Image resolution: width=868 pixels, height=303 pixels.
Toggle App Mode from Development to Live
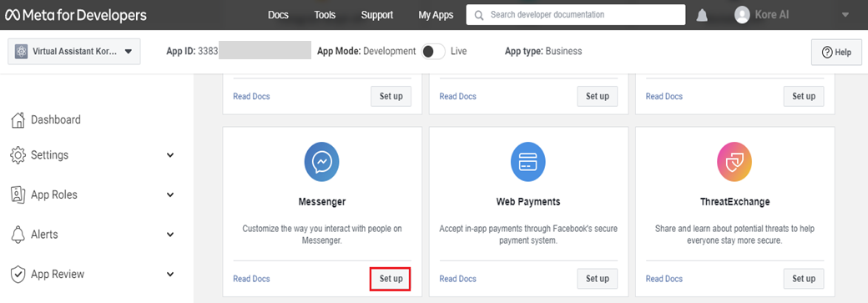[x=433, y=52]
